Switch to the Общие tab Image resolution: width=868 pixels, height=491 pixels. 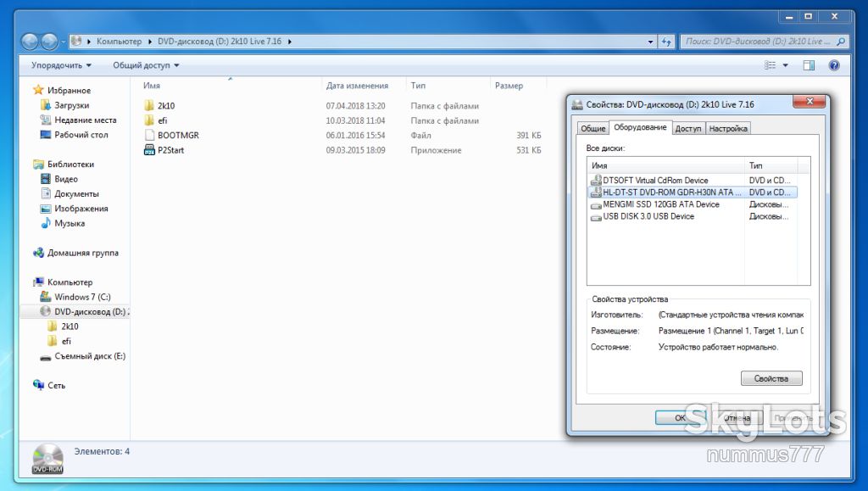(593, 128)
